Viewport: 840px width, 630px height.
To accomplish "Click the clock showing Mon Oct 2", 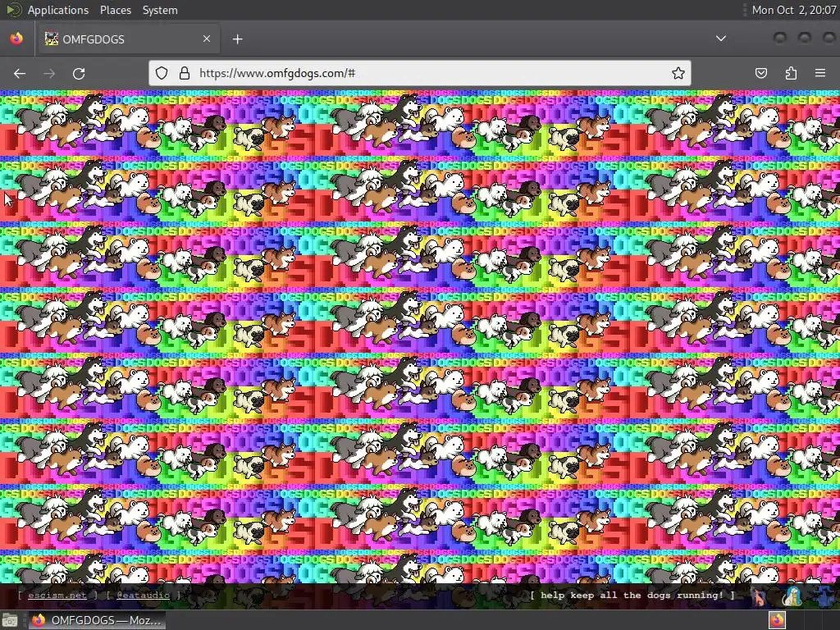I will (793, 10).
